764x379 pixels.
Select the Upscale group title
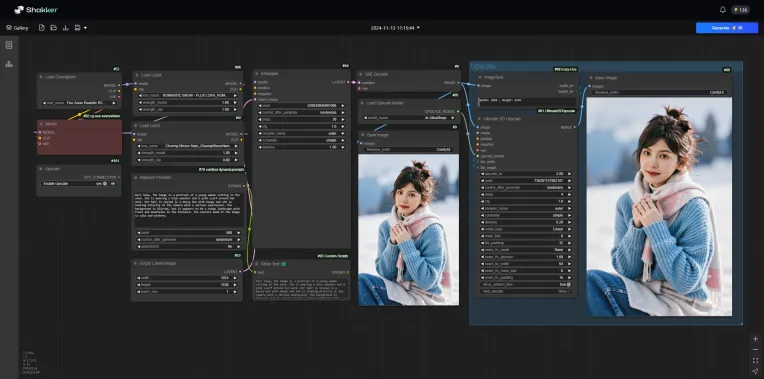tap(483, 66)
